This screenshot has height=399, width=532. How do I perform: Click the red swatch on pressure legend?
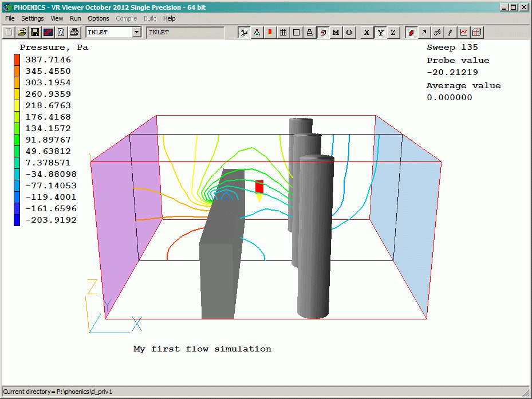[17, 60]
